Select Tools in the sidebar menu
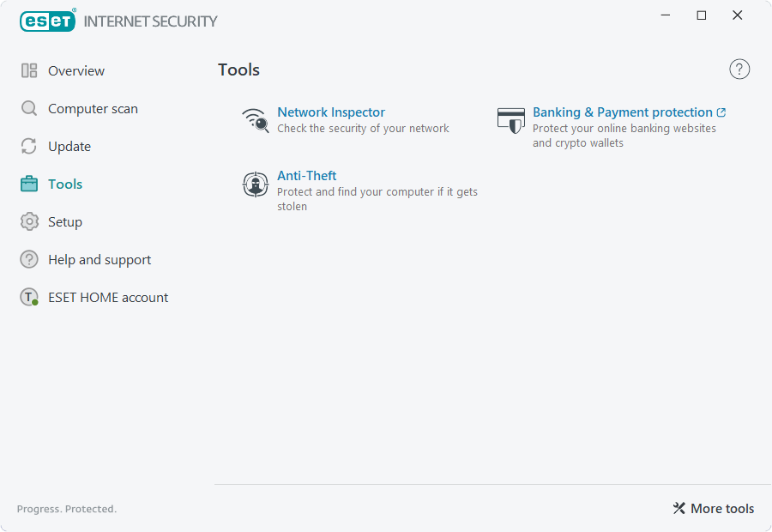The width and height of the screenshot is (772, 532). pyautogui.click(x=65, y=184)
